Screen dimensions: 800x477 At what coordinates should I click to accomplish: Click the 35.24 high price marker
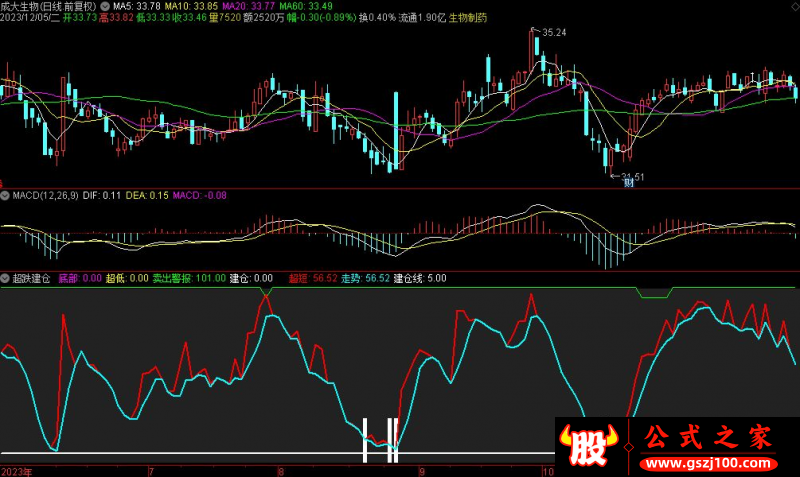[552, 33]
